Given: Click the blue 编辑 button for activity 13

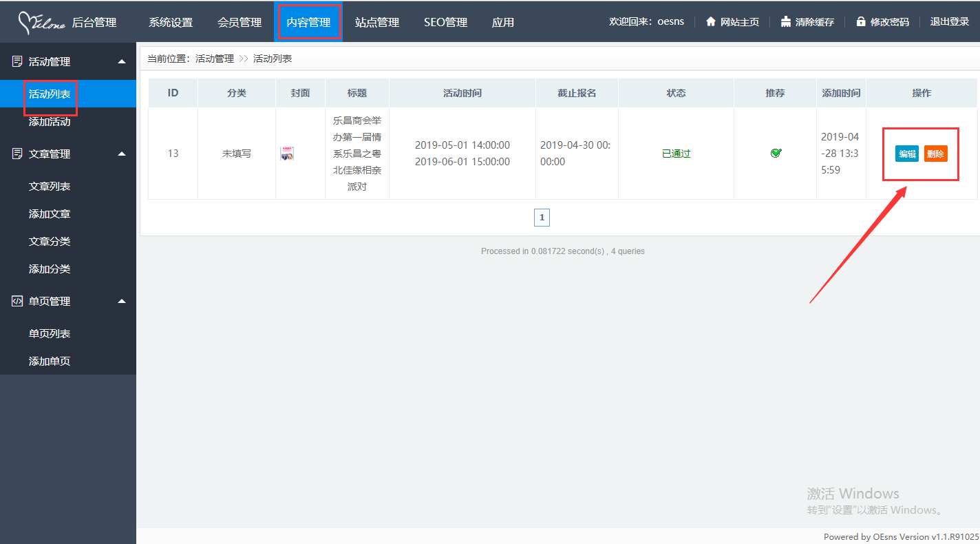Looking at the screenshot, I should click(907, 154).
